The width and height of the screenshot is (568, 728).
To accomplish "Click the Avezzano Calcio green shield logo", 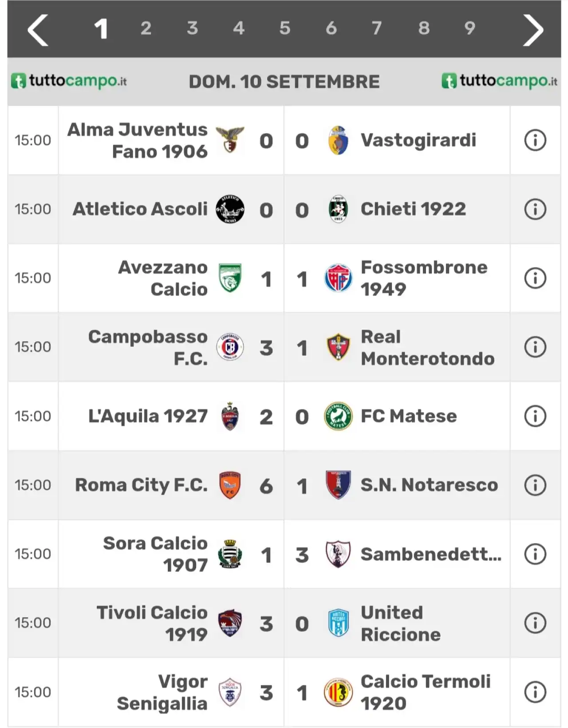I will pyautogui.click(x=230, y=278).
